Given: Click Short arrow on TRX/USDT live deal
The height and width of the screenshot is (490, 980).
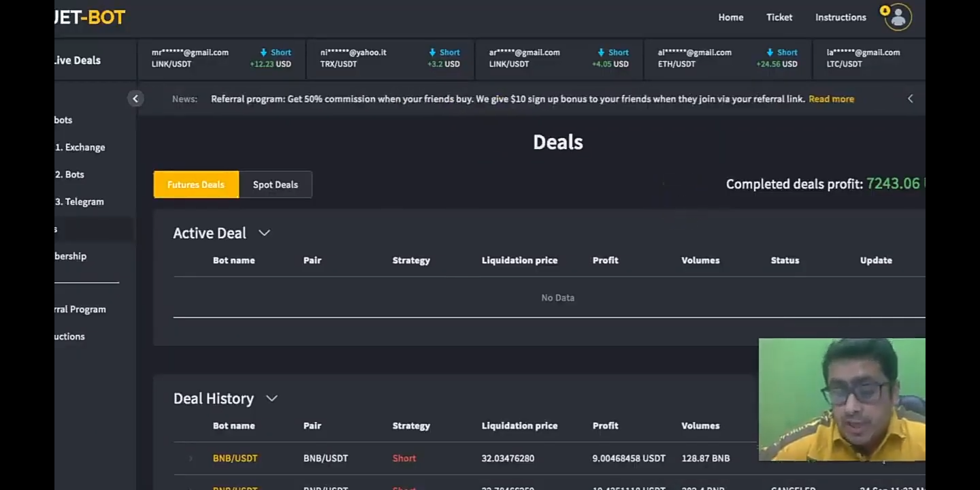Looking at the screenshot, I should click(x=432, y=52).
